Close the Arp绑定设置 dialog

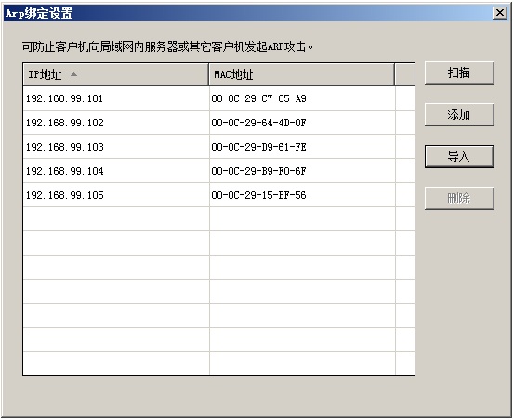coord(500,13)
